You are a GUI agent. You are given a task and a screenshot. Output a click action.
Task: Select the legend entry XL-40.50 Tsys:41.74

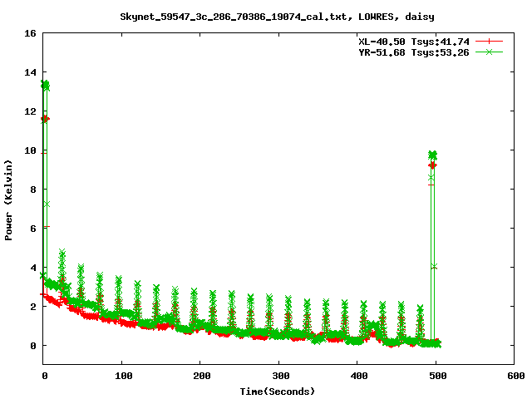414,42
